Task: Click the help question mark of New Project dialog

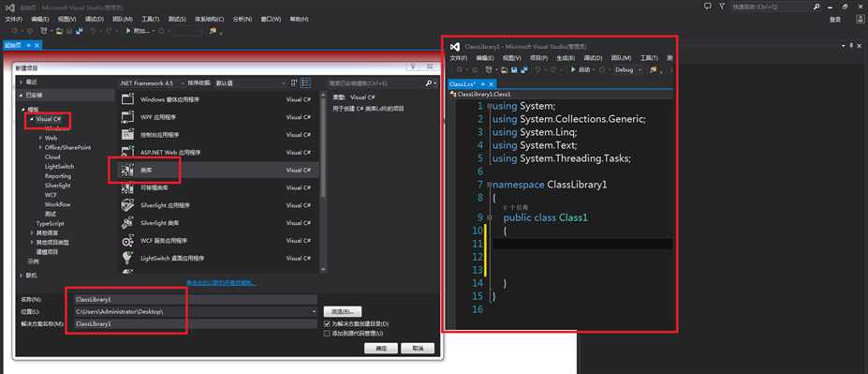Action: [413, 67]
